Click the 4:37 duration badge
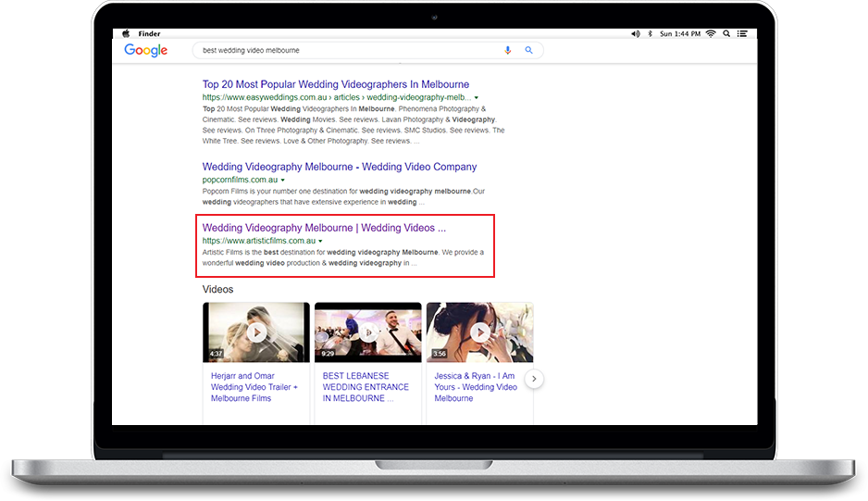 coord(216,354)
